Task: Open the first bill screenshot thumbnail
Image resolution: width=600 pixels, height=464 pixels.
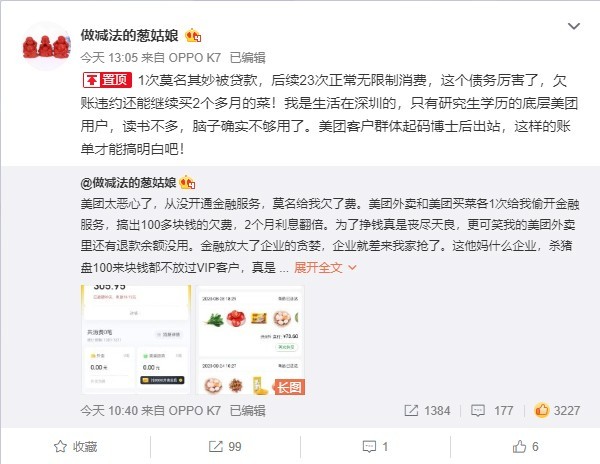Action: 136,340
